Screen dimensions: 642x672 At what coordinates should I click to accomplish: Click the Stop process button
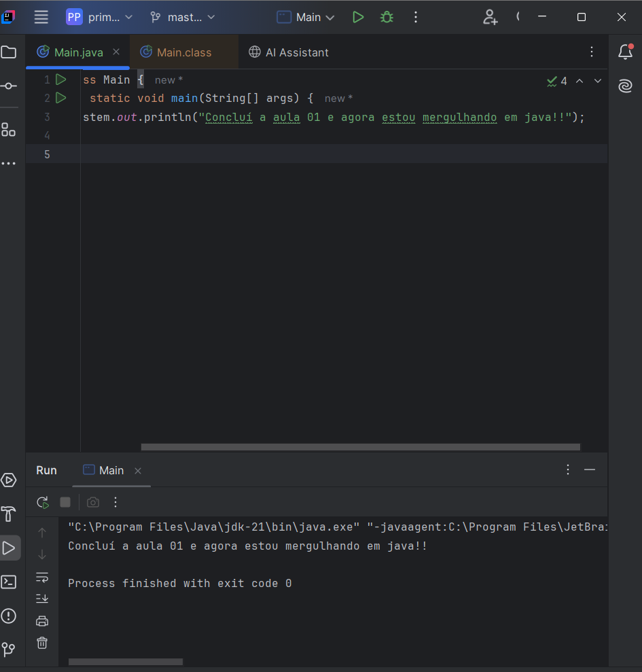(65, 502)
